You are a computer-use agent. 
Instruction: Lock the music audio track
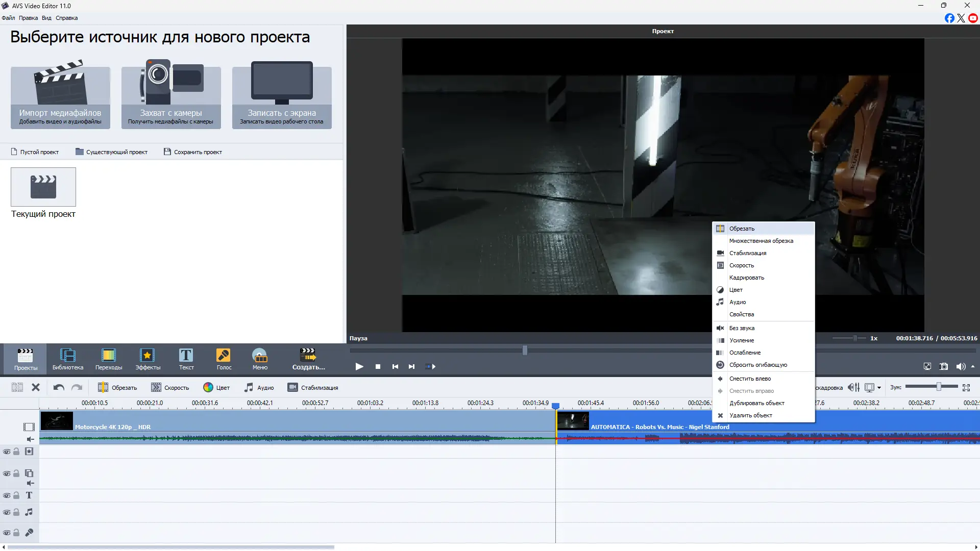point(16,512)
